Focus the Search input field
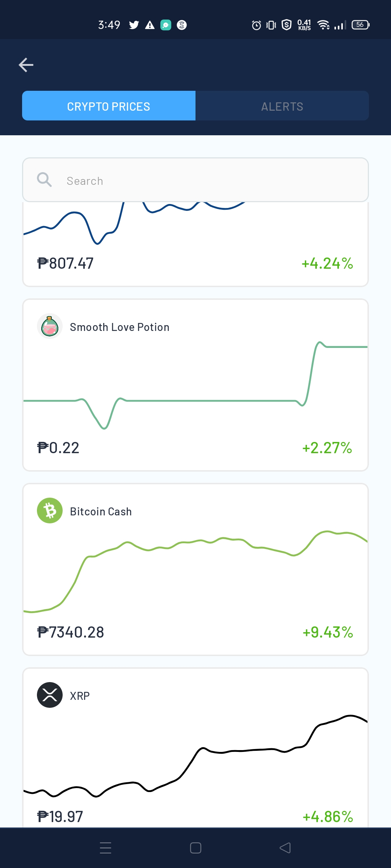The width and height of the screenshot is (391, 868). pos(195,180)
